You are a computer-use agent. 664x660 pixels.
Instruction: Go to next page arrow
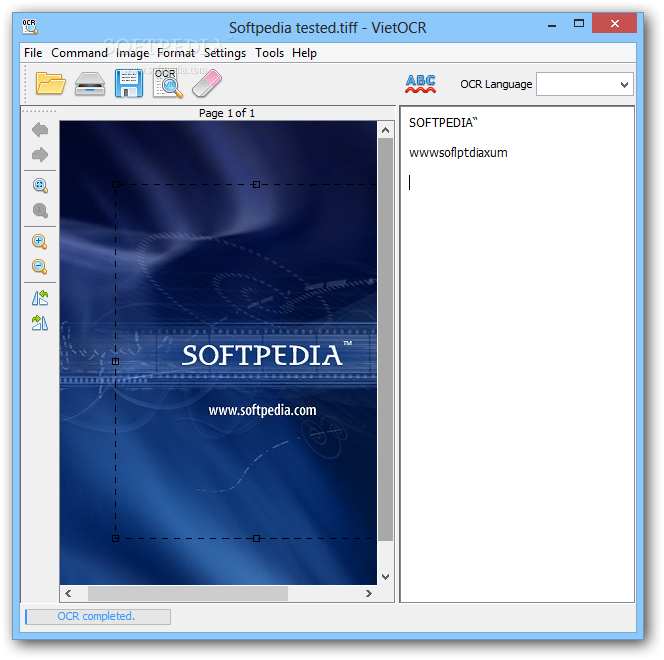40,155
